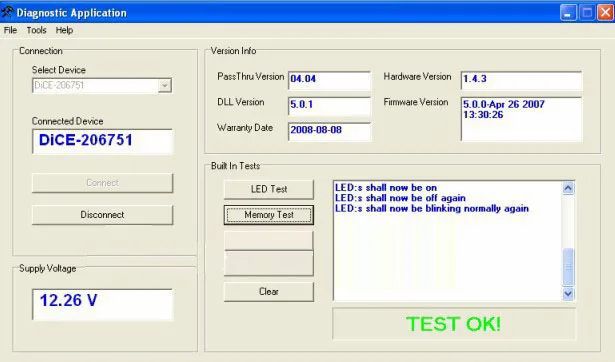Expand the Select Device dropdown arrow
This screenshot has width=615, height=362.
(x=165, y=85)
